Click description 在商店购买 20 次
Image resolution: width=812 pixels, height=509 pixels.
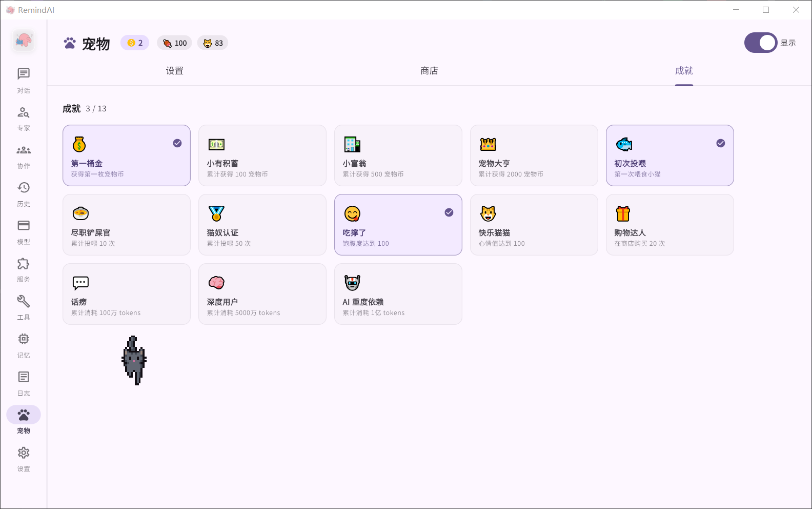tap(640, 244)
